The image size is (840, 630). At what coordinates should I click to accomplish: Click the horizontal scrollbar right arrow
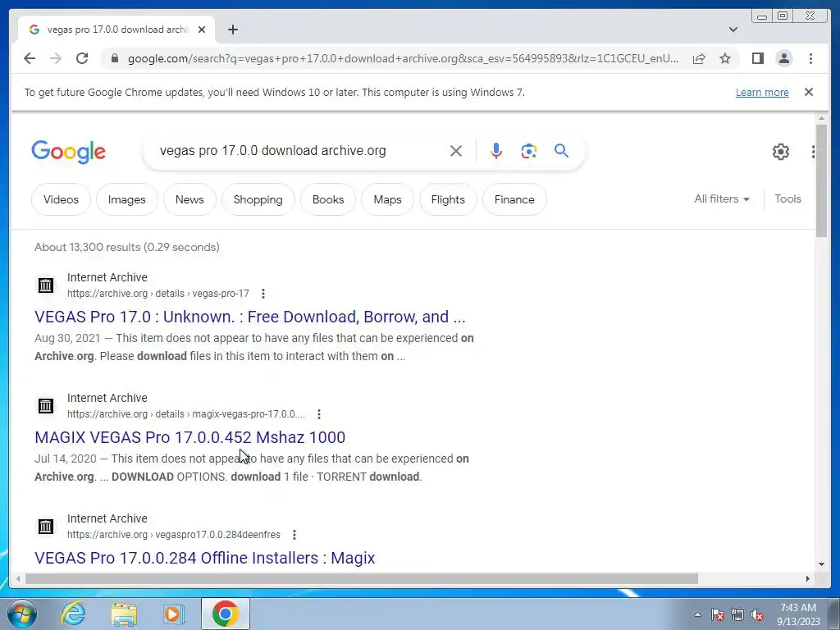pyautogui.click(x=808, y=578)
